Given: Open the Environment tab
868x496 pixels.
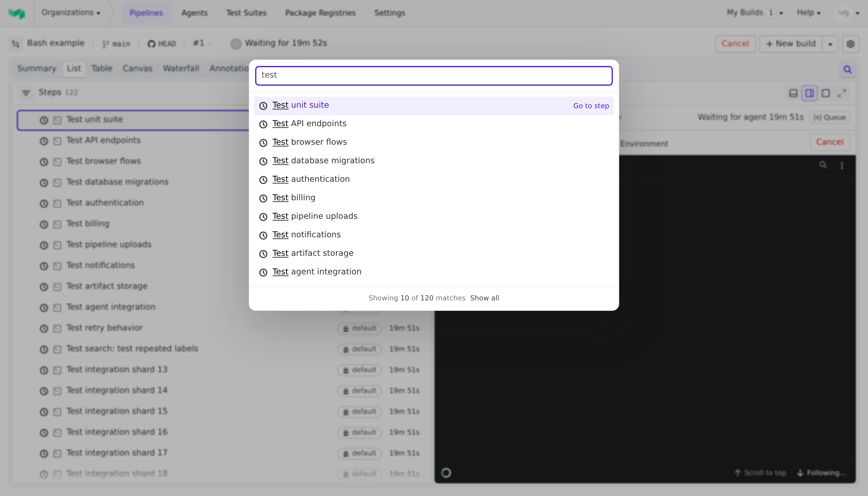Looking at the screenshot, I should (644, 144).
